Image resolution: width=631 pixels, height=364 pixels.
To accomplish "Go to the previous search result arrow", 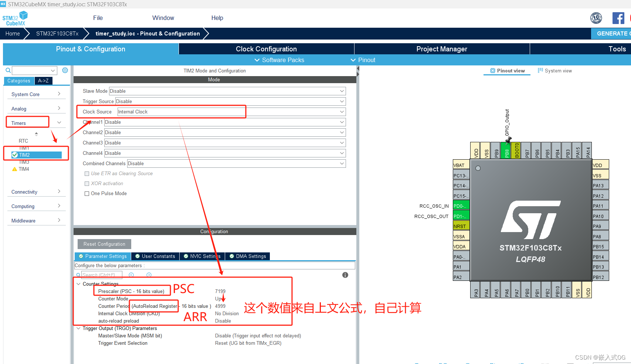I will click(131, 275).
